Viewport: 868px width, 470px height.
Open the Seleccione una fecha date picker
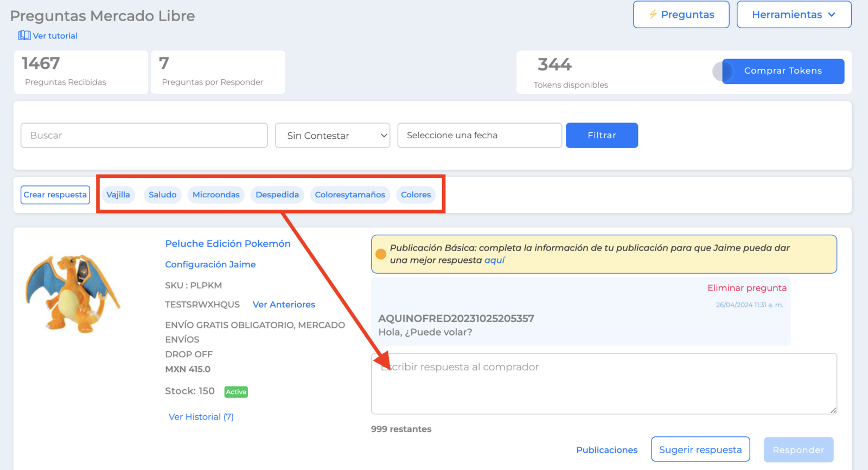480,136
